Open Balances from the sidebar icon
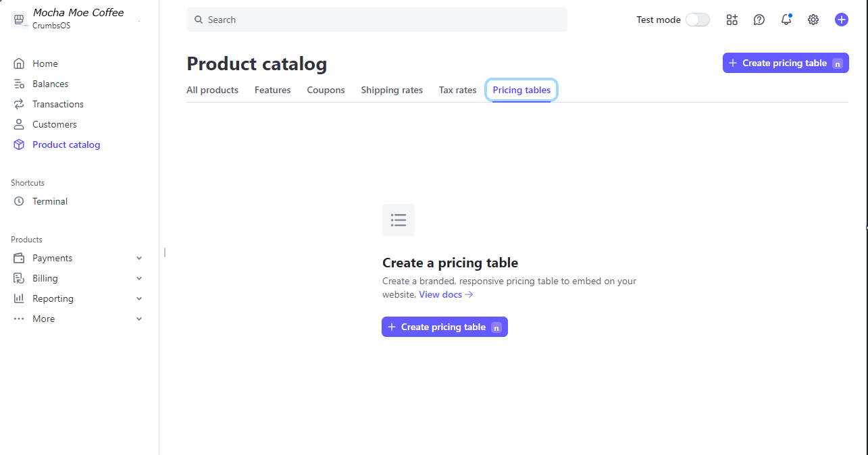Image resolution: width=868 pixels, height=455 pixels. point(19,84)
